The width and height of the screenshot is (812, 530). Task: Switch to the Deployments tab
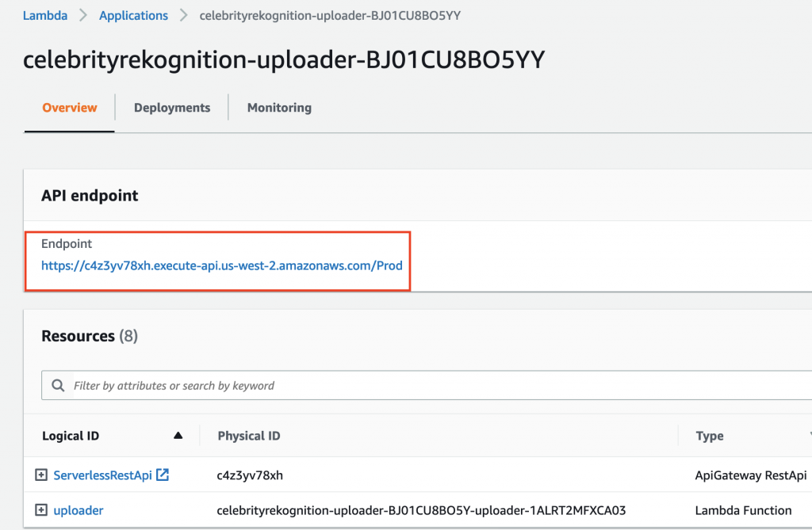click(171, 107)
